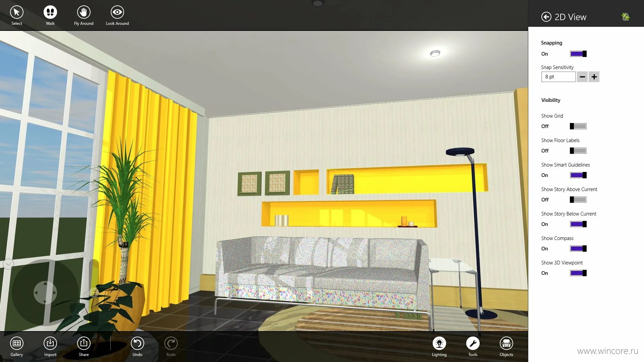Click the Snap Sensitivity input field
This screenshot has width=644, height=362.
pyautogui.click(x=558, y=76)
